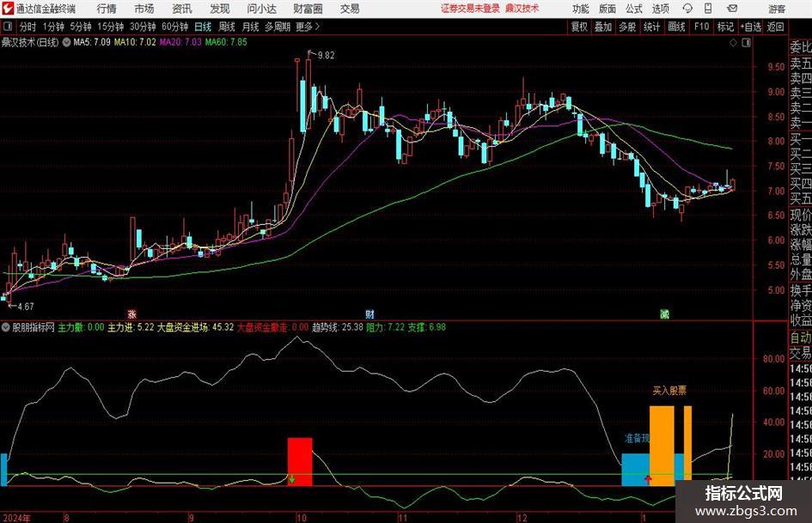The image size is (812, 523).
Task: Click the diamond icon at chart top-right
Action: click(733, 43)
